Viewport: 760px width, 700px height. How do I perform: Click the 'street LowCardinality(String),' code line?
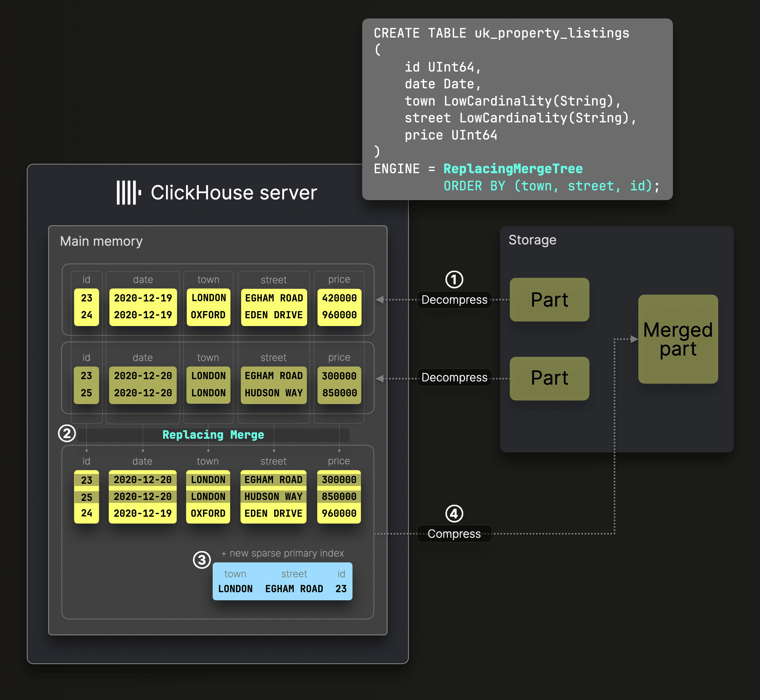pos(520,118)
